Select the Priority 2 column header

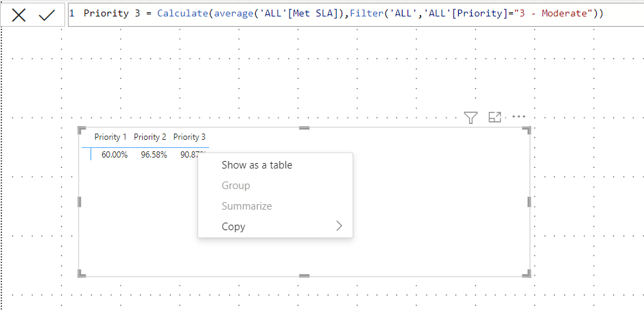tap(150, 137)
